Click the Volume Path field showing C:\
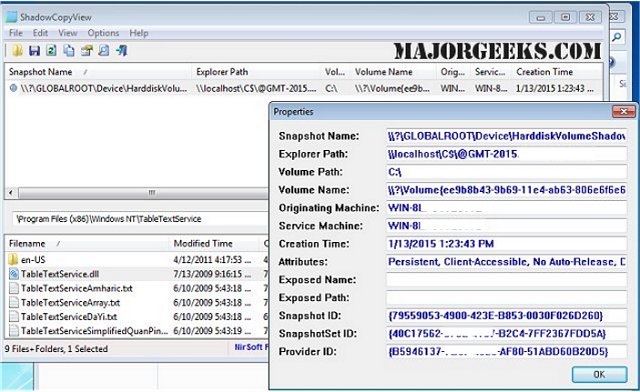 tap(507, 172)
